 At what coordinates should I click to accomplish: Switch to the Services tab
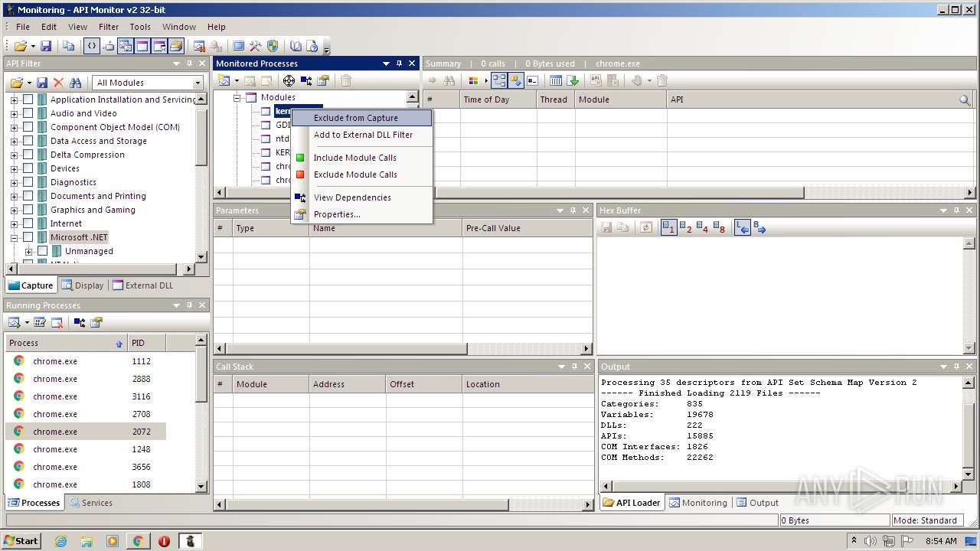90,503
